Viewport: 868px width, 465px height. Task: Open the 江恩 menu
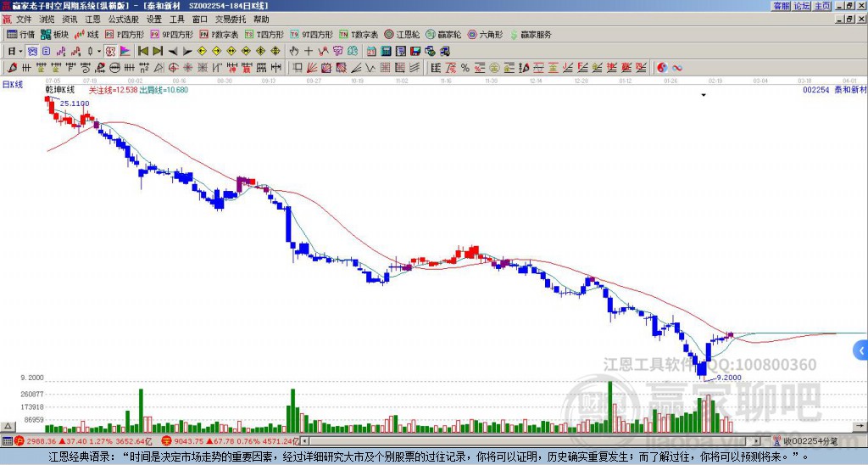(x=92, y=20)
